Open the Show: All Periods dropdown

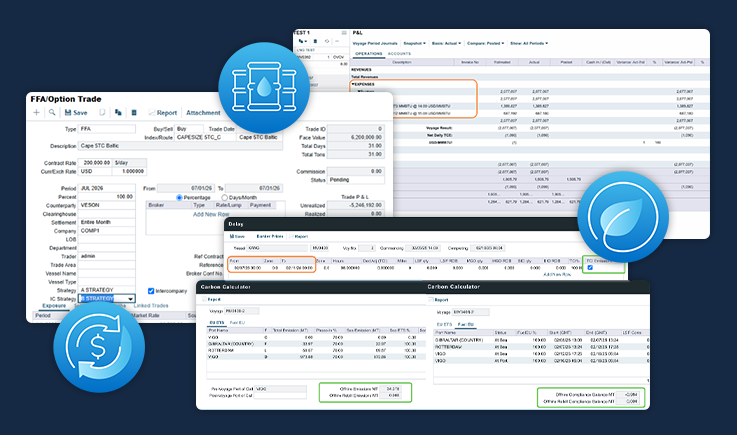(529, 43)
